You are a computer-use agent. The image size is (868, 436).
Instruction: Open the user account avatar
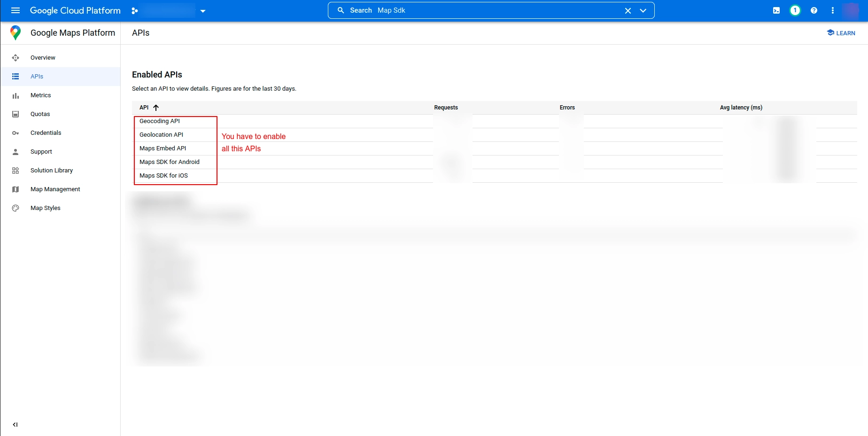coord(850,10)
